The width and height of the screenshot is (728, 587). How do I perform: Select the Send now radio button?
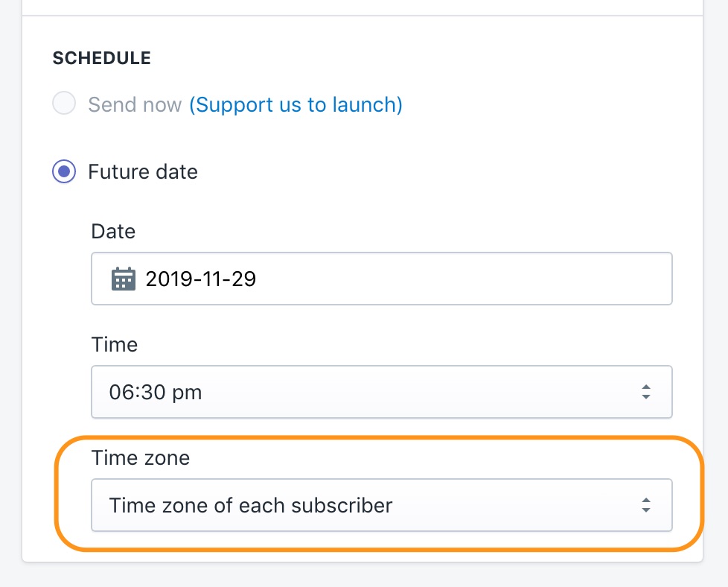coord(64,104)
